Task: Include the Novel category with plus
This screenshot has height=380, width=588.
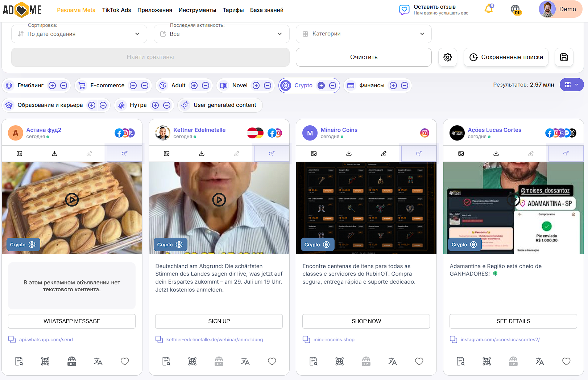Action: 256,85
